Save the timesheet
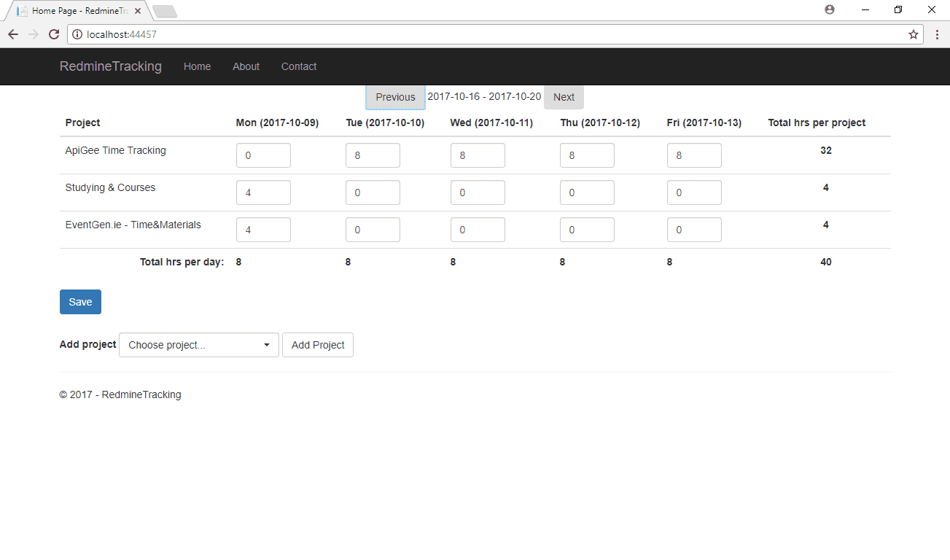This screenshot has height=560, width=950. coord(80,302)
